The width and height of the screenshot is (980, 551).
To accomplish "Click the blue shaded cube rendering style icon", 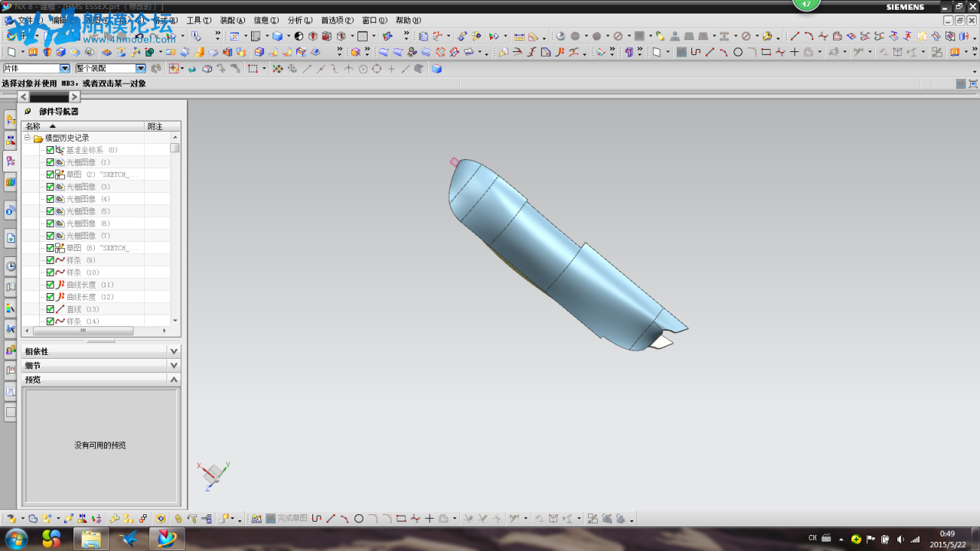I will pyautogui.click(x=276, y=36).
